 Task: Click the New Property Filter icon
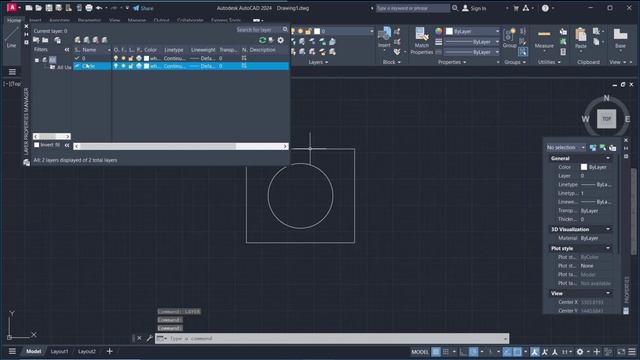coord(36,40)
